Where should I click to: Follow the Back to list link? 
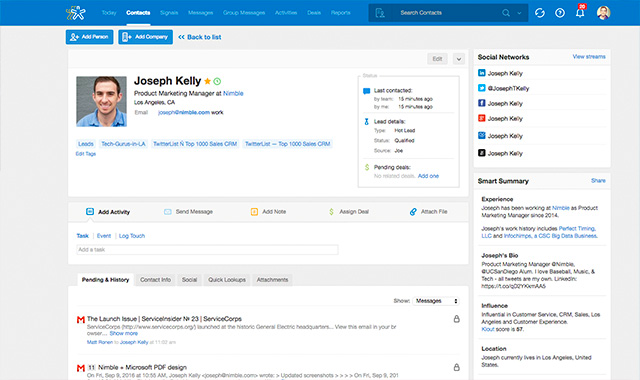click(x=200, y=37)
